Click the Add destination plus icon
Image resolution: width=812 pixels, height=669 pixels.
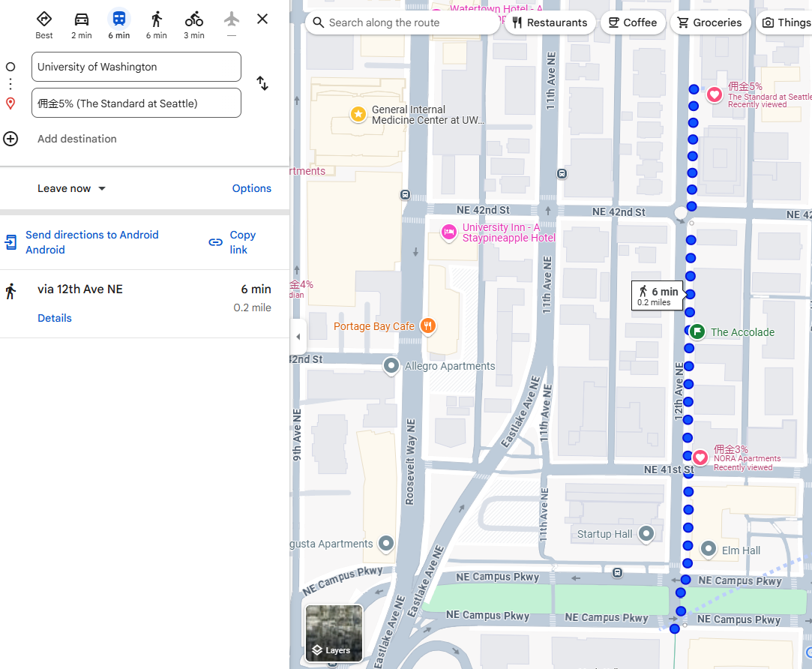coord(10,139)
